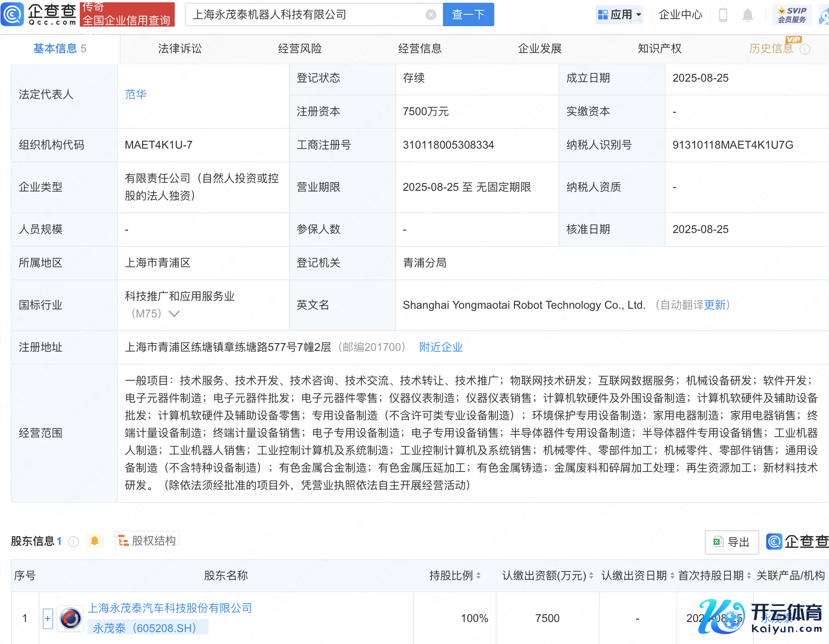
Task: Open the notification bell in header
Action: click(747, 15)
